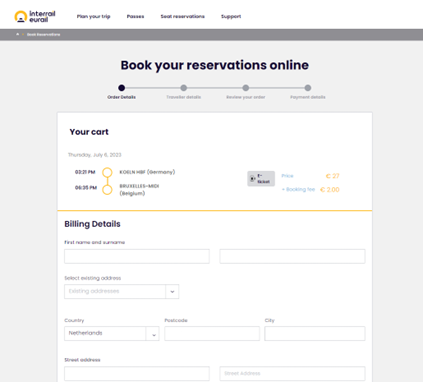This screenshot has width=423, height=382.
Task: Click the Koeln Hbf departure circle marker
Action: [107, 172]
